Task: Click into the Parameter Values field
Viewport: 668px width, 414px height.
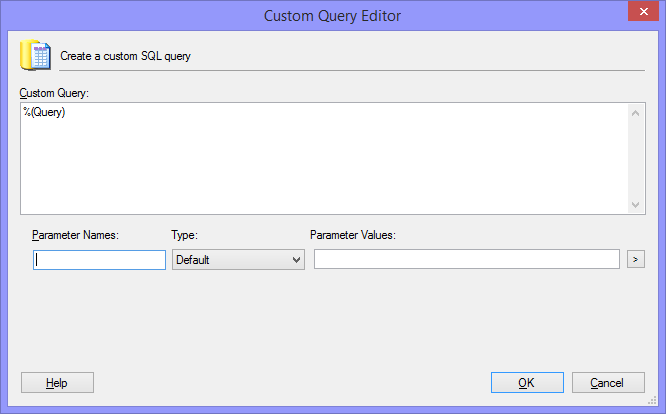Action: pyautogui.click(x=466, y=259)
